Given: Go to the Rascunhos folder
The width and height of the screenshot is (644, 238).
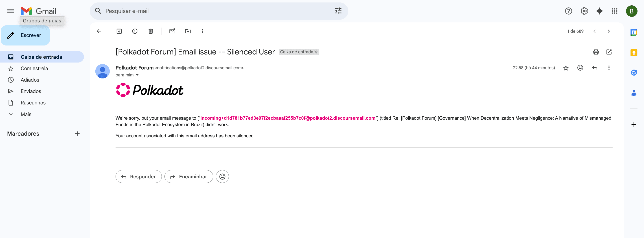Looking at the screenshot, I should (33, 103).
